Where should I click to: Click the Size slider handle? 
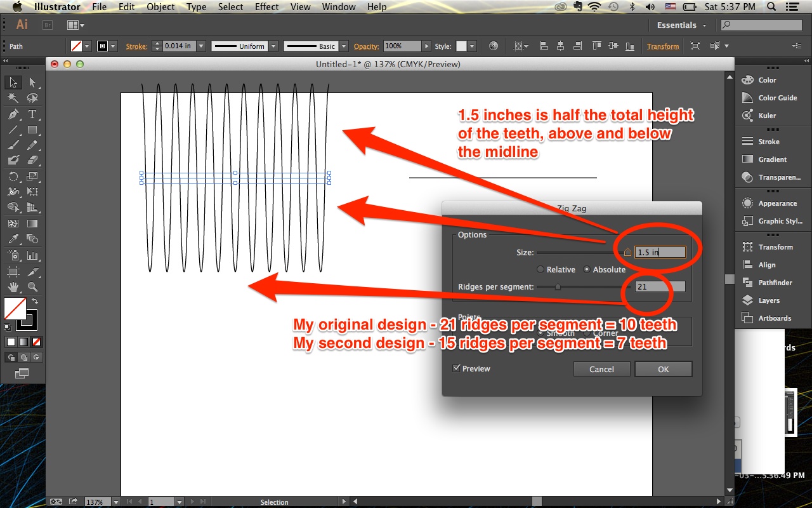pyautogui.click(x=627, y=252)
